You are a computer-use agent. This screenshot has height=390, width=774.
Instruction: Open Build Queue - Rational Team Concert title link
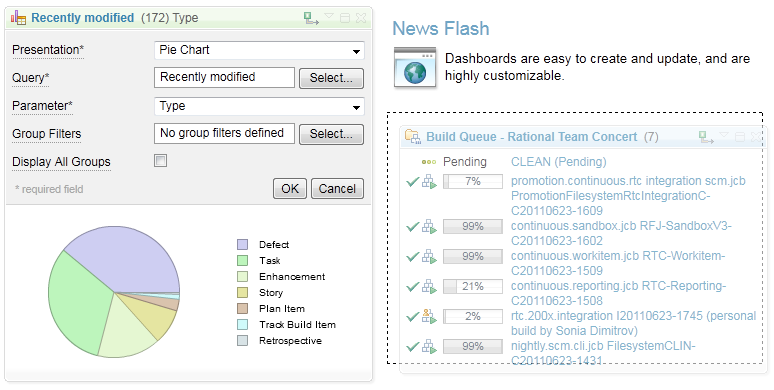pyautogui.click(x=532, y=137)
